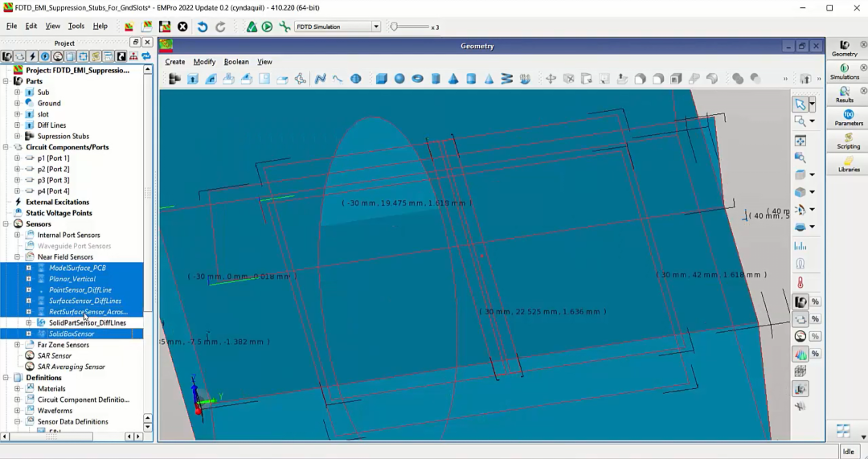Create a box with blue cube tool
The image size is (868, 459).
[x=382, y=79]
